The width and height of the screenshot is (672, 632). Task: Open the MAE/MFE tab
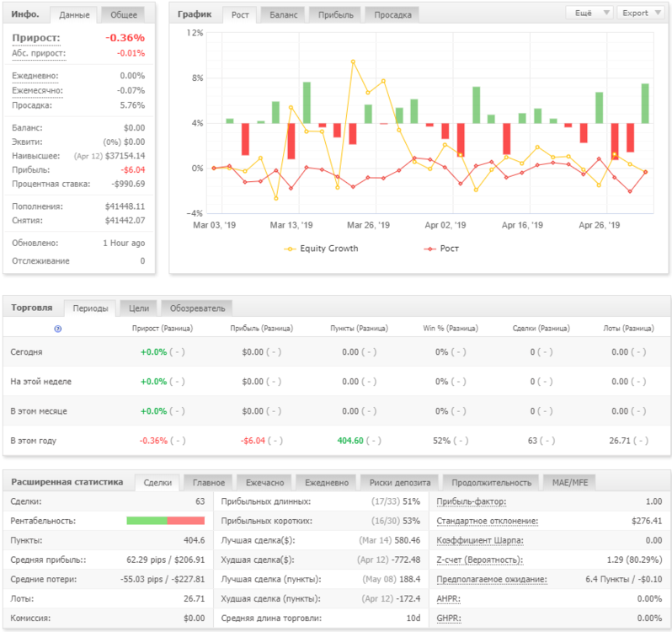tap(569, 483)
